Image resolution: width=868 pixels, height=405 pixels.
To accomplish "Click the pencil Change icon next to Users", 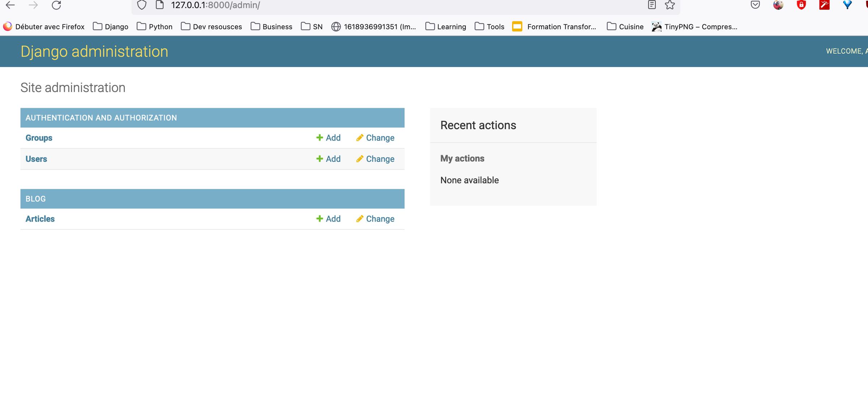I will coord(360,159).
